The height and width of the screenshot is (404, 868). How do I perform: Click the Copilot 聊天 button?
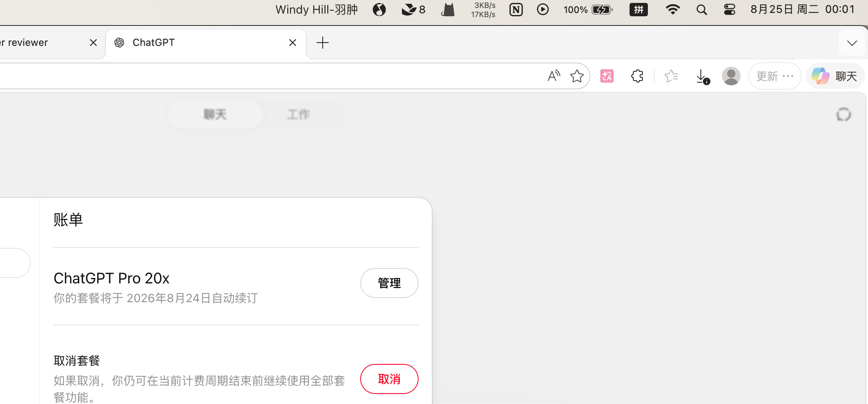tap(835, 76)
